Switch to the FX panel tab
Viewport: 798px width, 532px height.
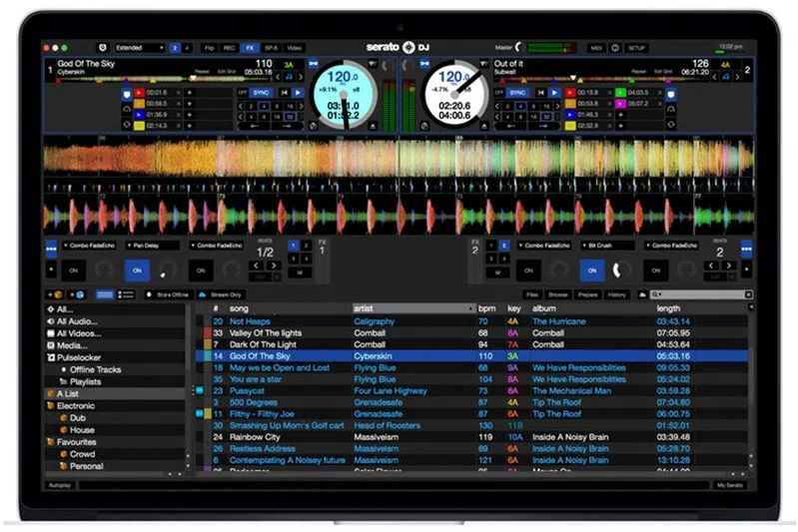point(250,48)
